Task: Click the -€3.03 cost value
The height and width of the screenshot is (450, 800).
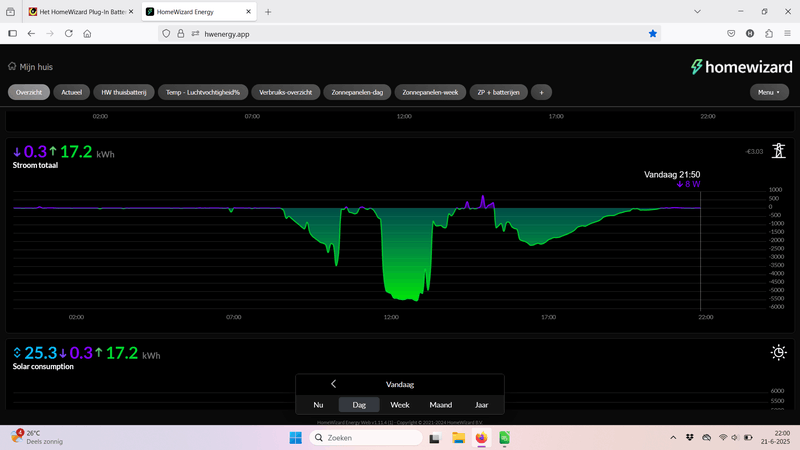Action: [x=754, y=152]
